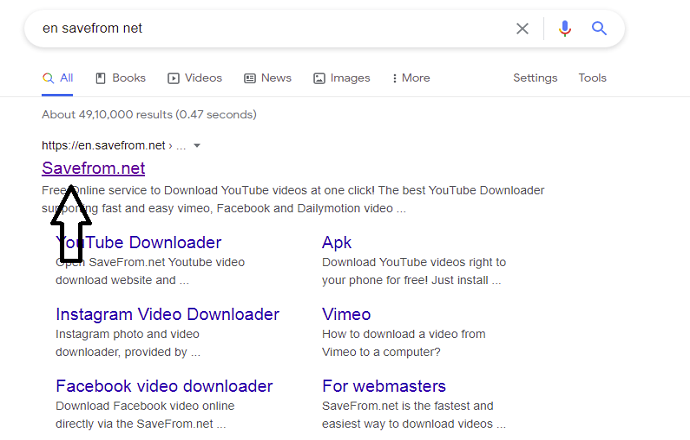Open the search Settings menu

[535, 78]
